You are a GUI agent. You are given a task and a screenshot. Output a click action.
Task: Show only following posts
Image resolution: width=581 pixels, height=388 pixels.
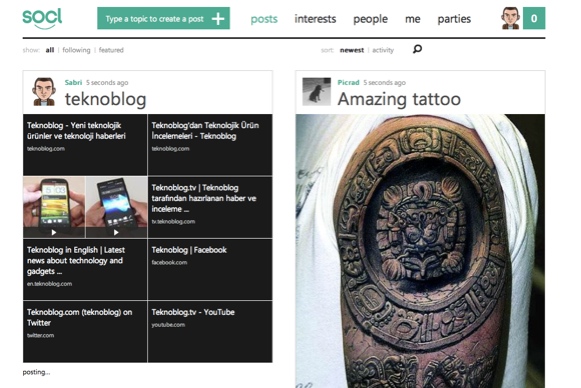coord(76,50)
